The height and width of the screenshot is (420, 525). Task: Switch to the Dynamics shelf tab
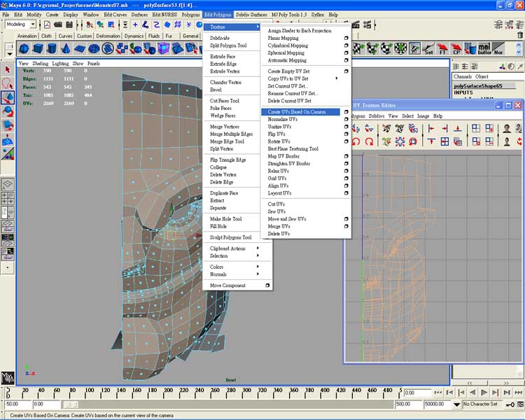tap(134, 36)
